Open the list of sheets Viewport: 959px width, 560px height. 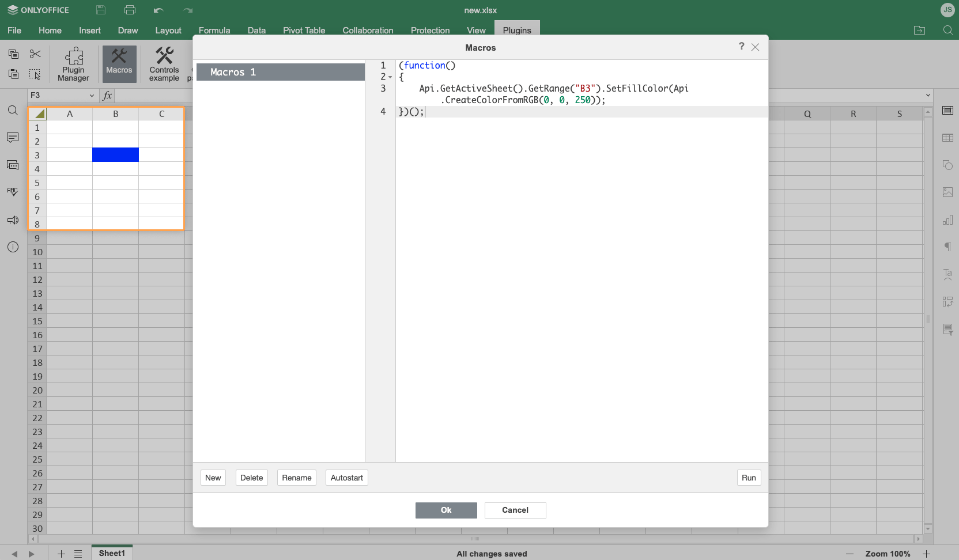click(x=78, y=554)
